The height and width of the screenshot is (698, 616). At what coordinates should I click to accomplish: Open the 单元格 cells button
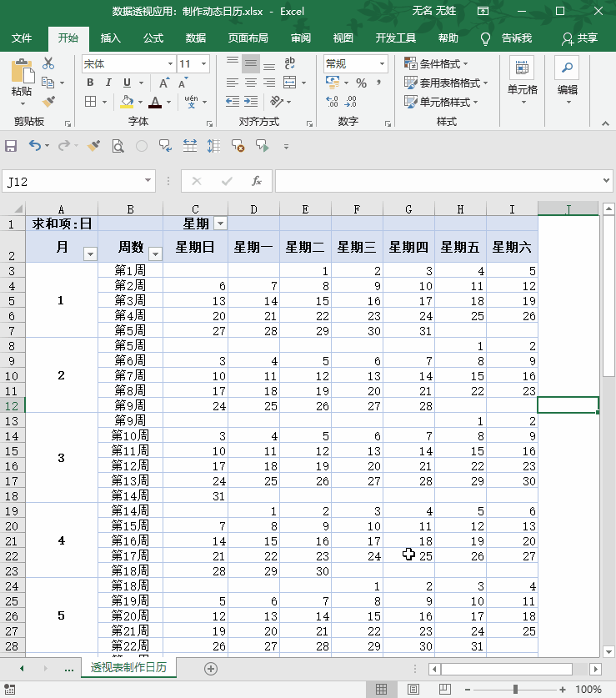coord(522,81)
